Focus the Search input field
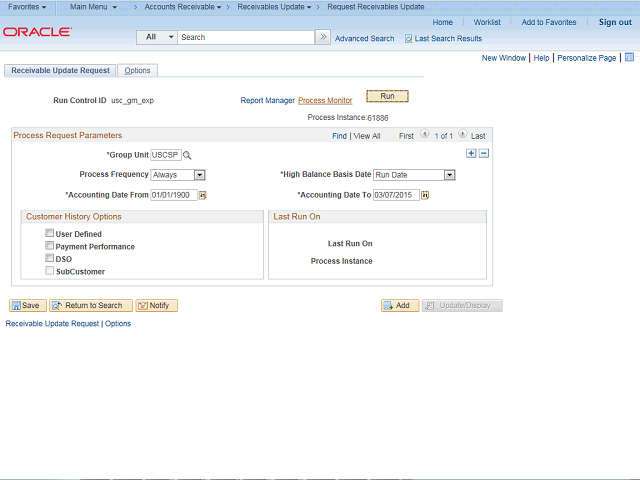The image size is (640, 480). click(x=246, y=37)
